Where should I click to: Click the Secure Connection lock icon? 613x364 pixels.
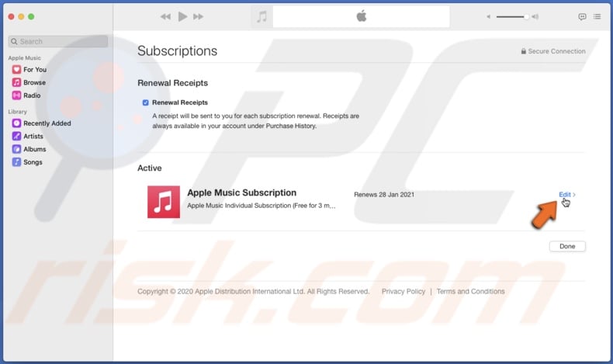(524, 51)
